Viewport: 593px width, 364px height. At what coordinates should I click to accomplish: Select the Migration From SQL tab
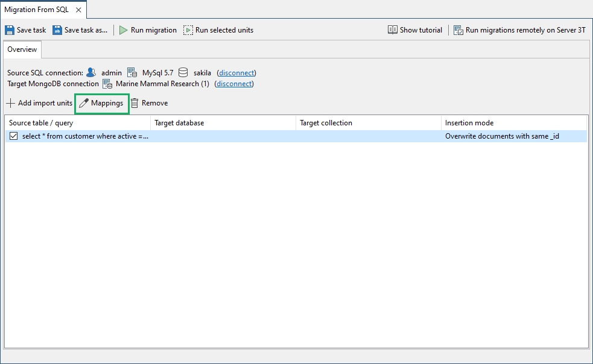37,10
